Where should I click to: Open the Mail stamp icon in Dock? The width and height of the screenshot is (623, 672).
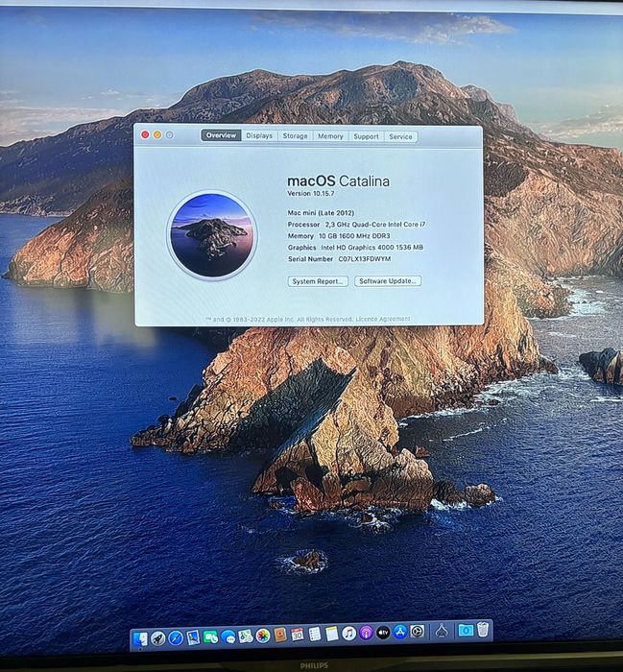pos(193,637)
